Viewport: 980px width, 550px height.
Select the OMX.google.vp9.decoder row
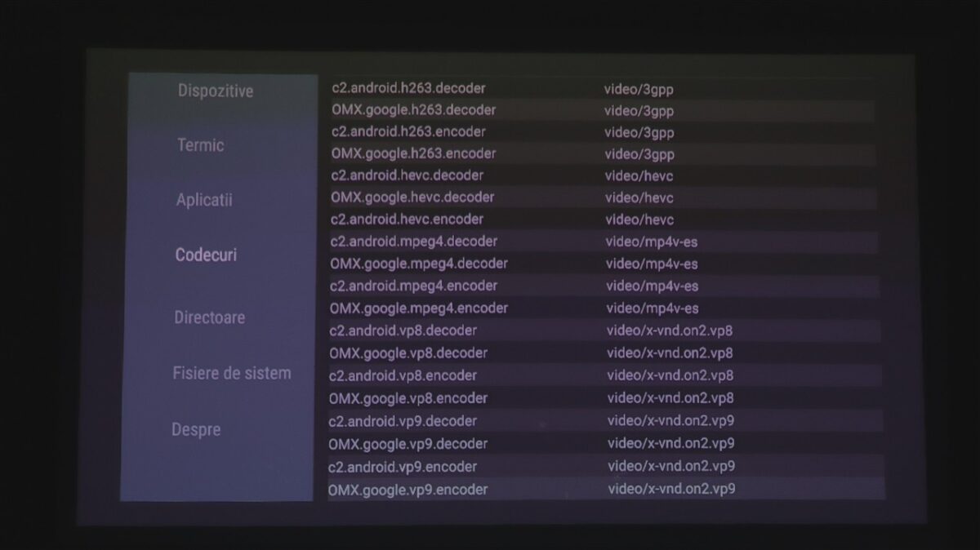408,444
